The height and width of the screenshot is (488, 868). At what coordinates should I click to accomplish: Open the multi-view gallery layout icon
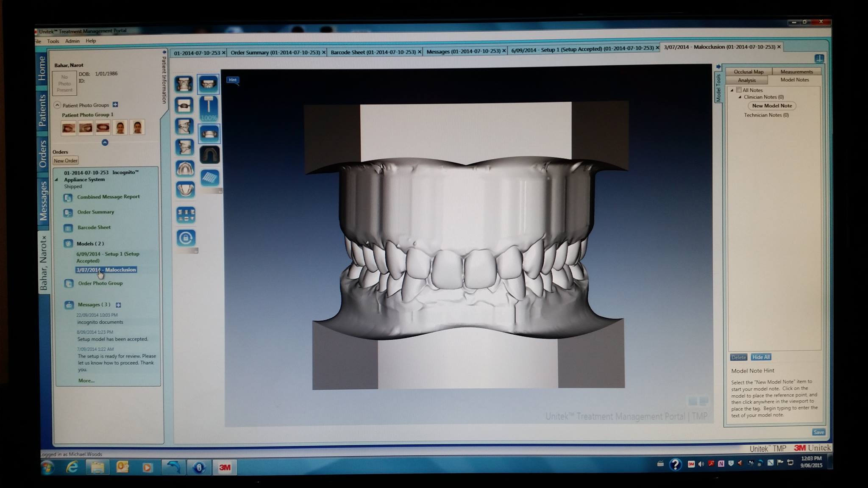[186, 214]
